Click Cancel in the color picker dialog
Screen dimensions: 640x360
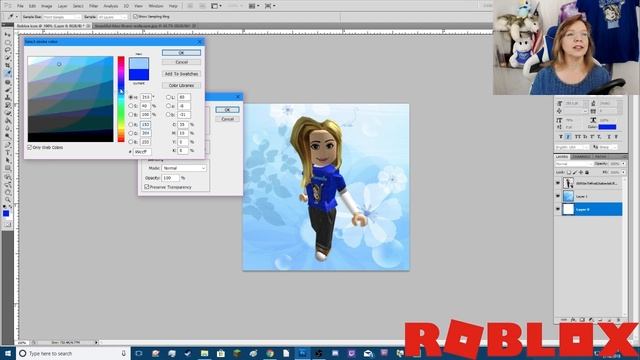tap(181, 62)
